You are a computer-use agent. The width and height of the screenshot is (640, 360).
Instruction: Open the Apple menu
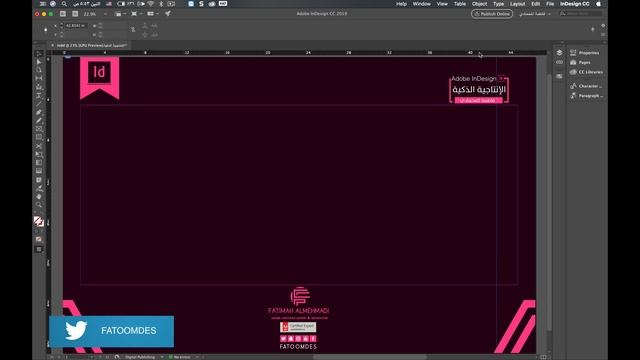click(599, 4)
